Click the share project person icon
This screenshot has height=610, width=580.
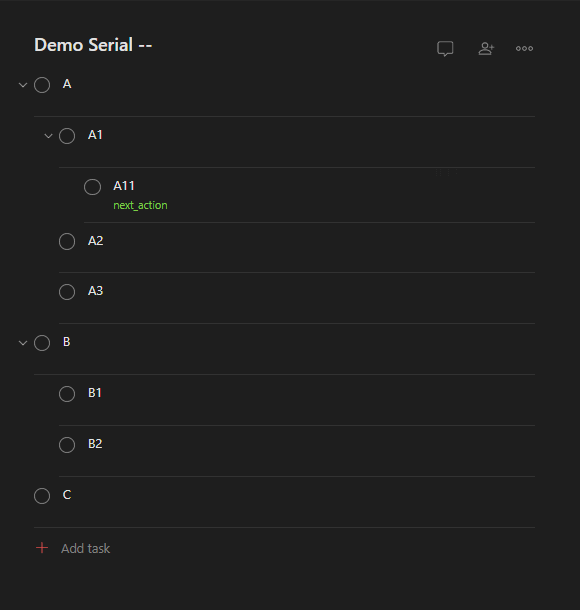pos(486,49)
